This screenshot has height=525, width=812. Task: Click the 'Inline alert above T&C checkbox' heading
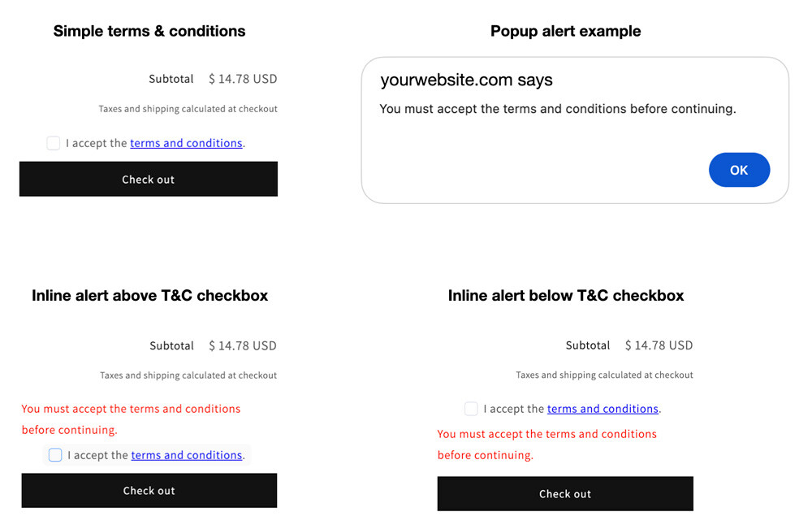[x=149, y=295]
